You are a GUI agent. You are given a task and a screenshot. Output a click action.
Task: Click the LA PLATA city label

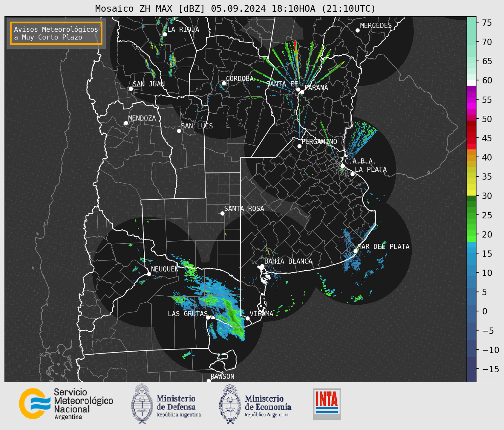pyautogui.click(x=371, y=170)
